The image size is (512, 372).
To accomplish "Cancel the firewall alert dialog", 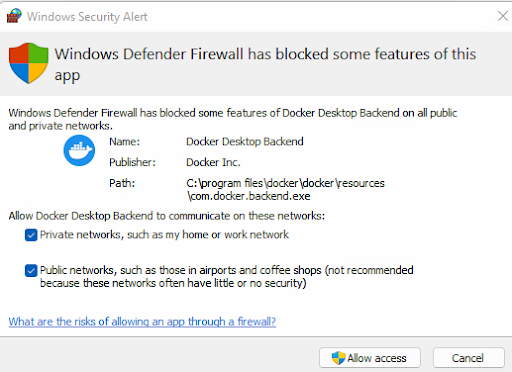I will coord(468,358).
